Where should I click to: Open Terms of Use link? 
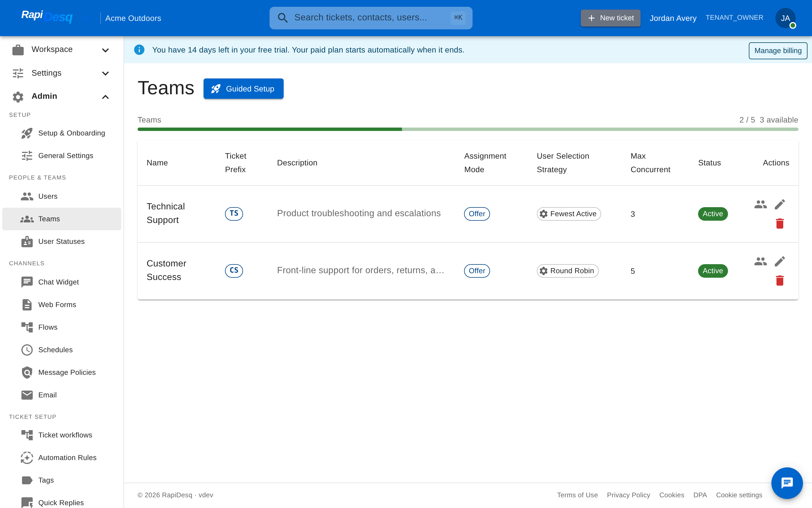tap(577, 495)
